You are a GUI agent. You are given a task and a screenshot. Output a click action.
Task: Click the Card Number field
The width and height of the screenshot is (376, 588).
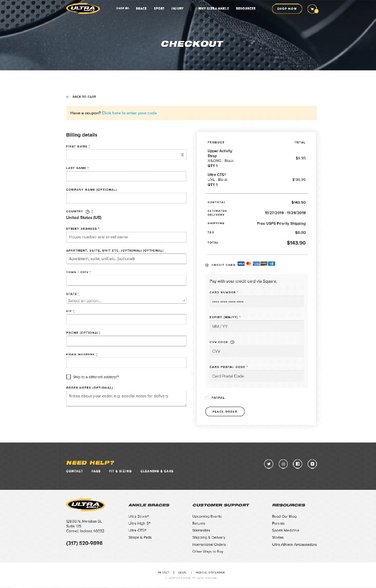(x=256, y=302)
